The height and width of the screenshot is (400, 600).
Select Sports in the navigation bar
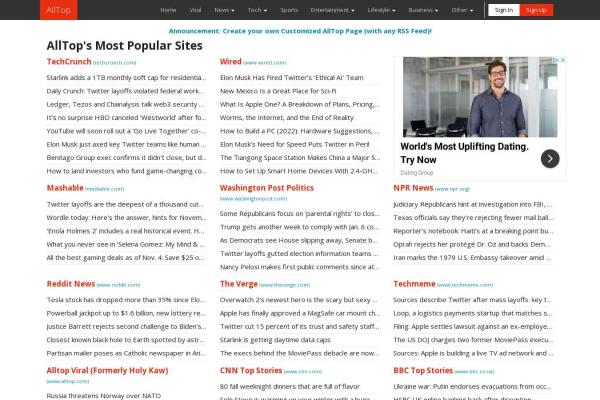[x=289, y=10]
